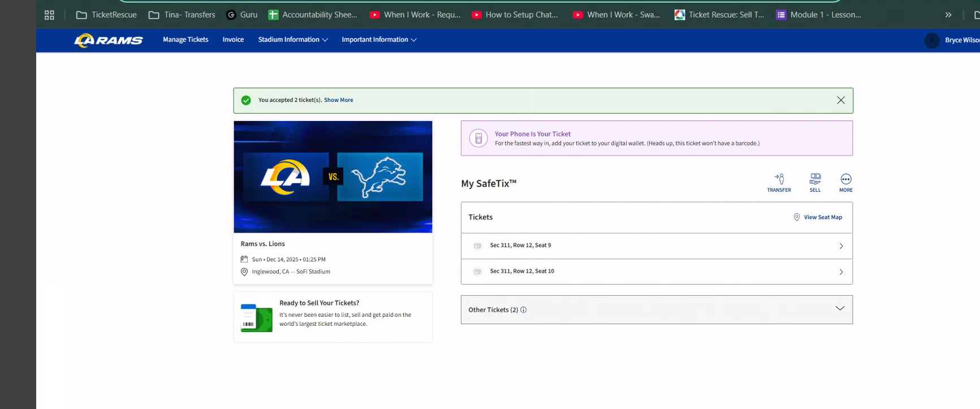Click the Transfer tickets icon
Screen dimensions: 980x409
(779, 183)
